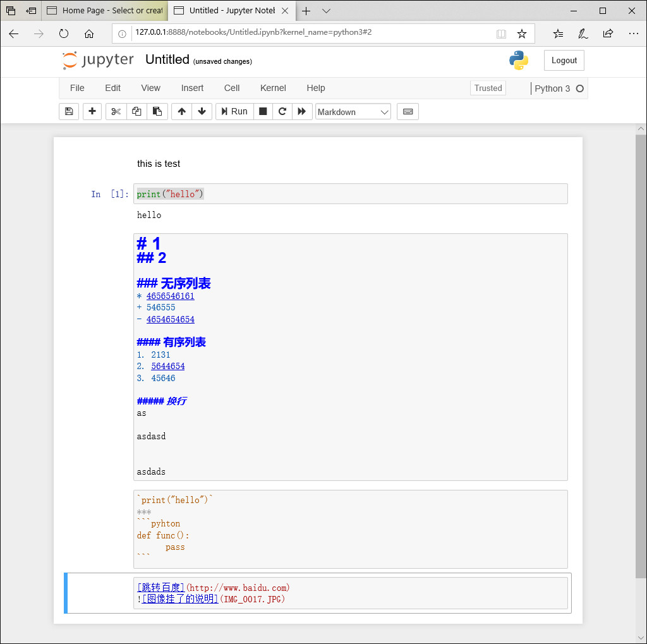Open the Cell menu
Screen dimensions: 647x644
(232, 88)
